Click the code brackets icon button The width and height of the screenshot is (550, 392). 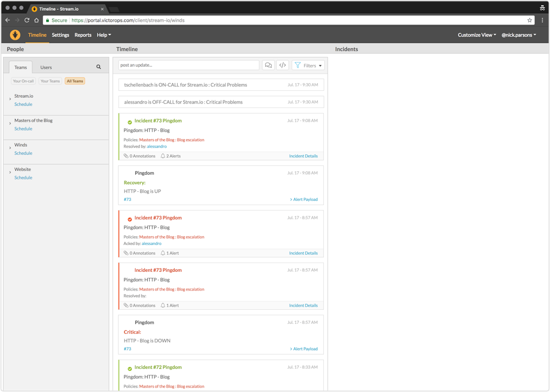tap(283, 65)
